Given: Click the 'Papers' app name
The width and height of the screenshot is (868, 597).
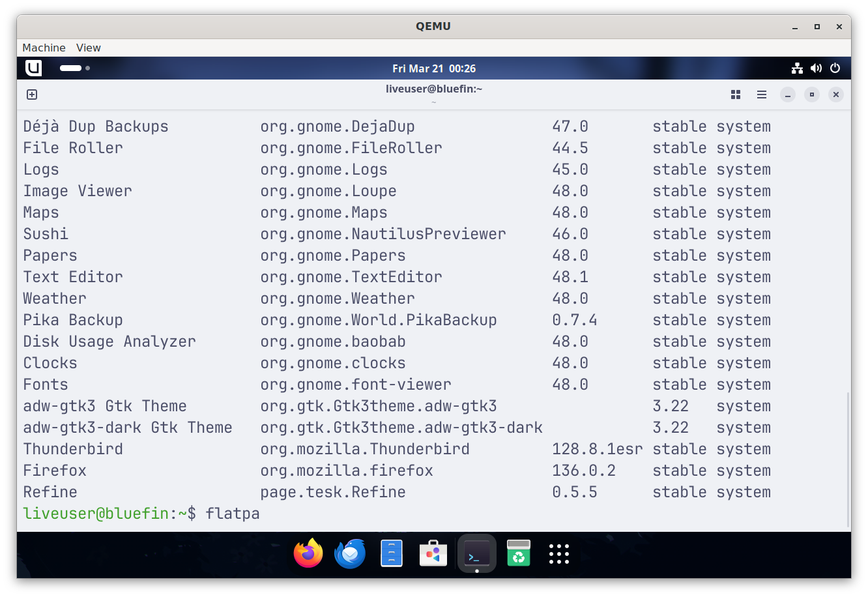Looking at the screenshot, I should tap(50, 255).
